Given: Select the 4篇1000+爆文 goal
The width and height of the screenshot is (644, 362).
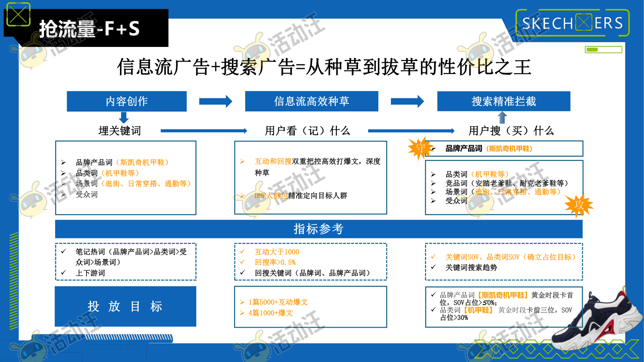Looking at the screenshot, I should [x=271, y=313].
